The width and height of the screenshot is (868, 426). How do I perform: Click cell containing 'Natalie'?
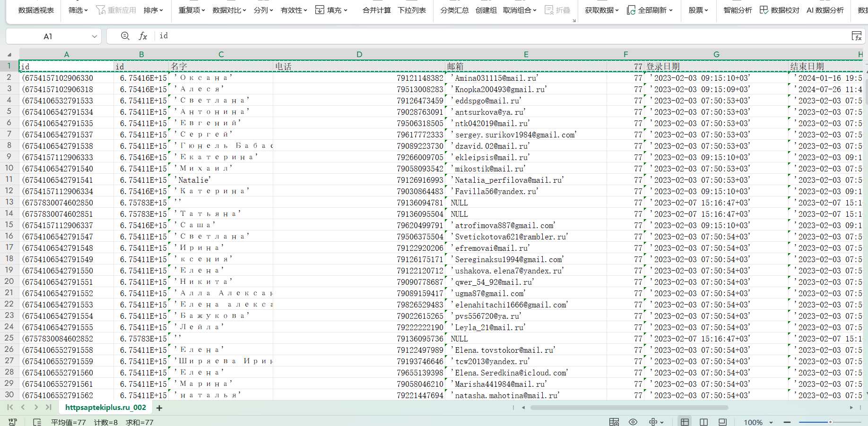[221, 180]
